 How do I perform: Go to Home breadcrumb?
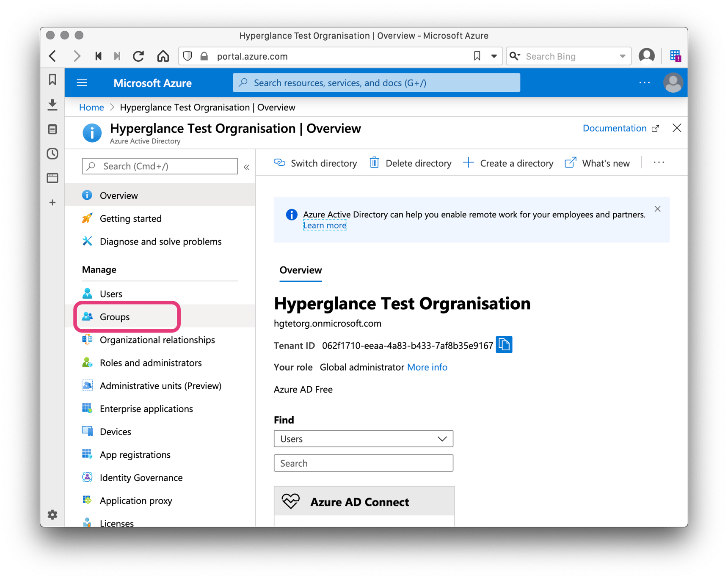[x=91, y=107]
